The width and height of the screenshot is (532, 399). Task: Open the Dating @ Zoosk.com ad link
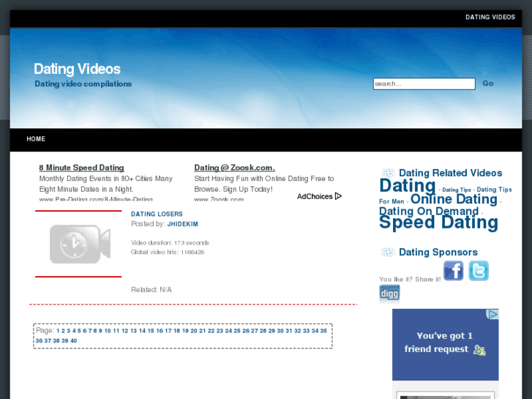234,168
